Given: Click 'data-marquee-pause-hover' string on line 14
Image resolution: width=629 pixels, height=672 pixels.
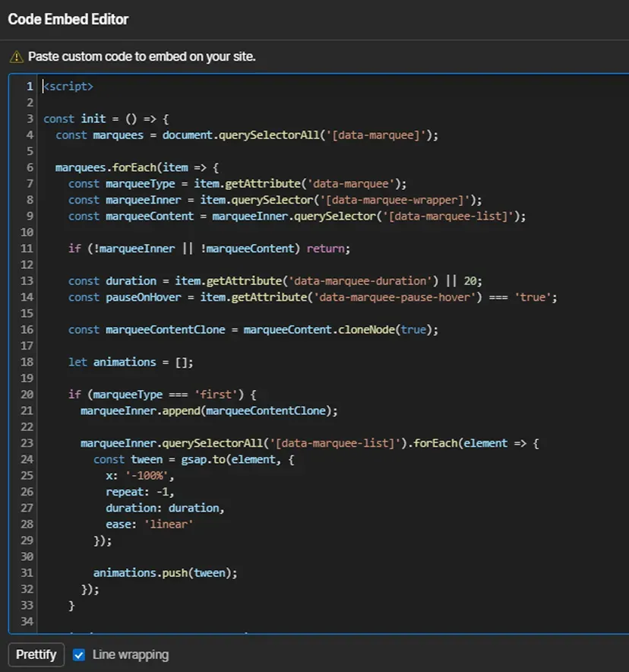Looking at the screenshot, I should [394, 297].
